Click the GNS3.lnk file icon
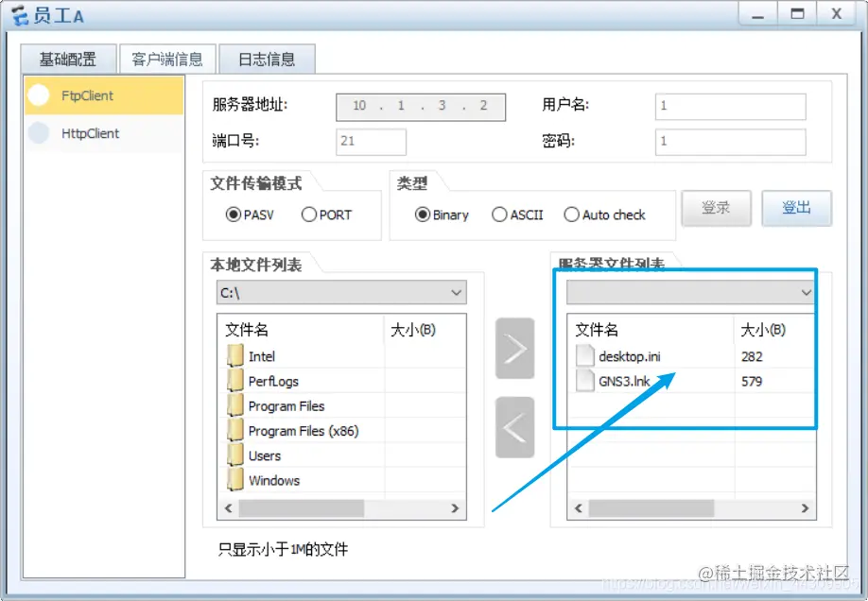The height and width of the screenshot is (601, 868). point(584,381)
